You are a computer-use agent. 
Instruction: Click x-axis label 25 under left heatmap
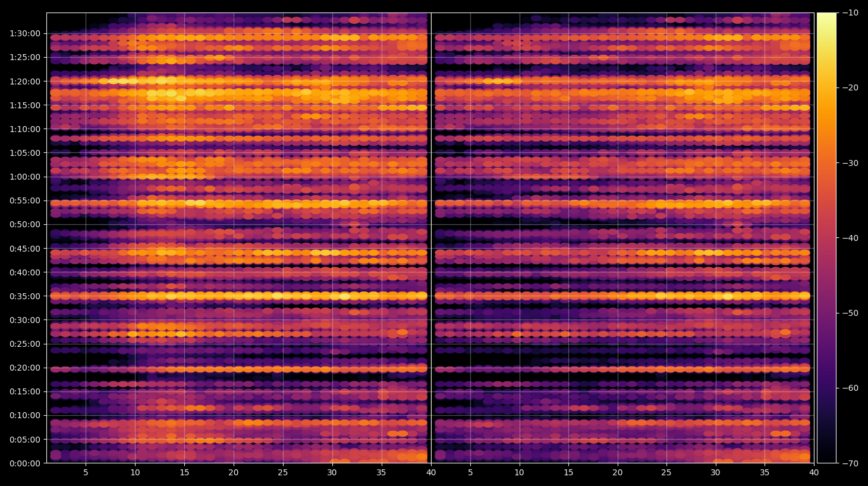tap(282, 473)
